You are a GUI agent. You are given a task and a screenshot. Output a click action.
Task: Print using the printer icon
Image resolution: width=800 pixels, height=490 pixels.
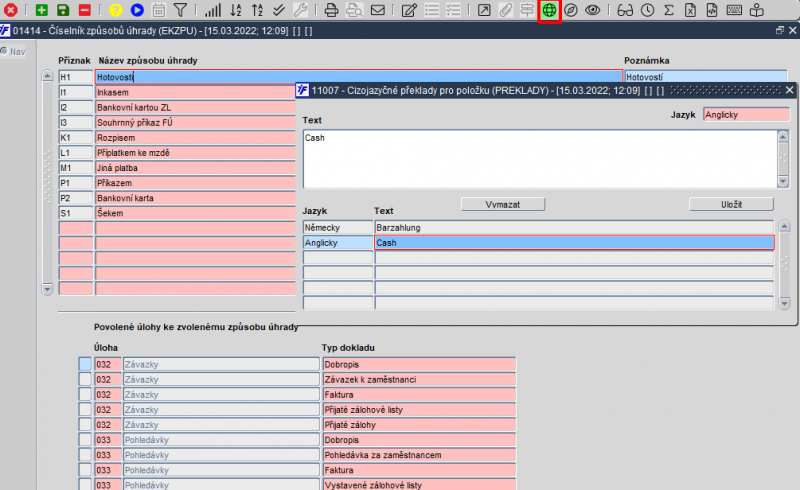click(x=332, y=10)
